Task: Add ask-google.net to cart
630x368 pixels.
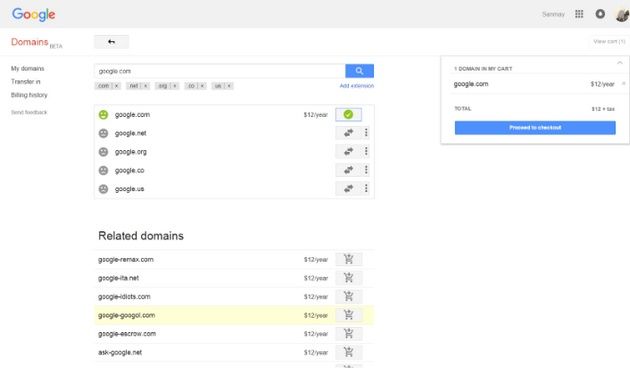Action: click(349, 352)
